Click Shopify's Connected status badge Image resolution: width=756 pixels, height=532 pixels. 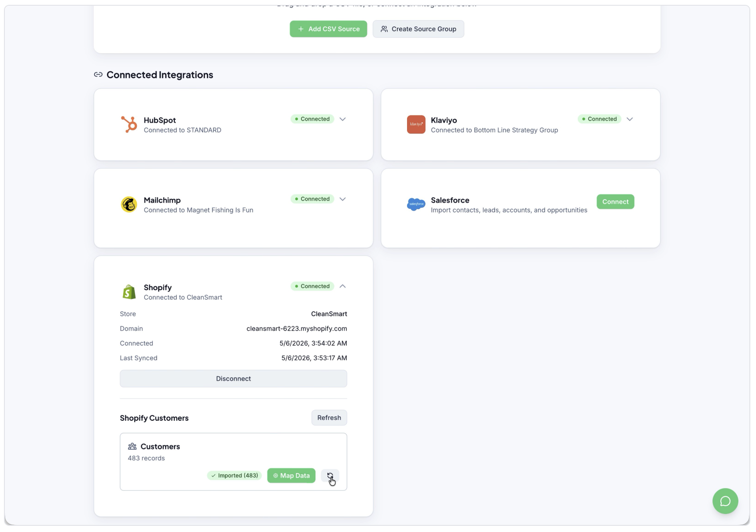tap(312, 286)
